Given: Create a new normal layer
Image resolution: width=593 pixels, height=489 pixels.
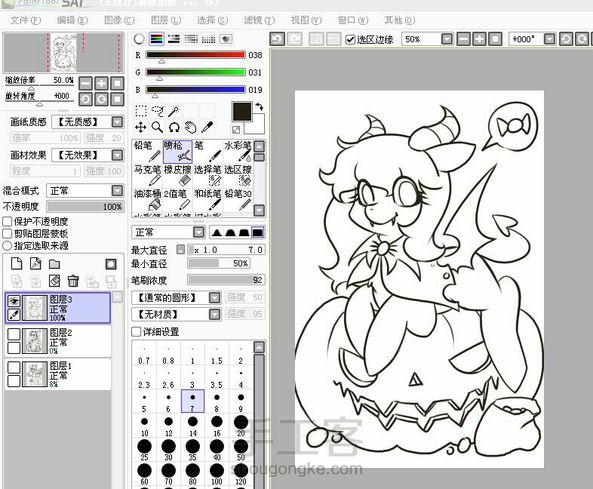Looking at the screenshot, I should click(16, 263).
